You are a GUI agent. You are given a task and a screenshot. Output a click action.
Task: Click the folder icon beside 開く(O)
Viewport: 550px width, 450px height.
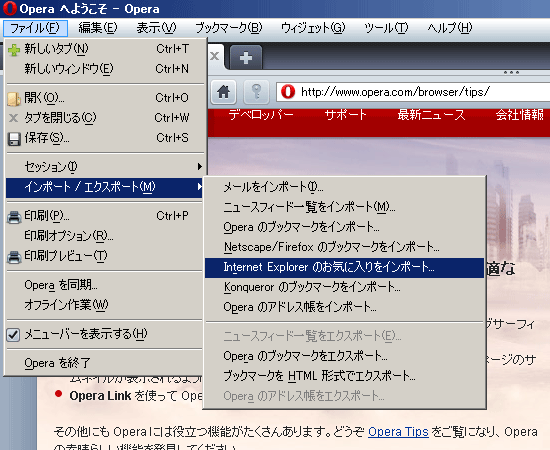pos(14,99)
